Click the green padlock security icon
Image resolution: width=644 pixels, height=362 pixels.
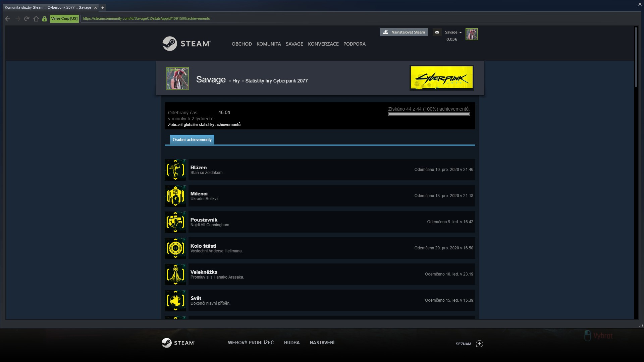click(x=44, y=19)
